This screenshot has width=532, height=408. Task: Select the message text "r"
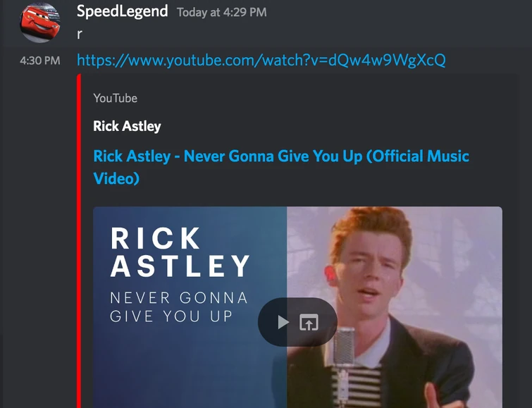pyautogui.click(x=80, y=35)
